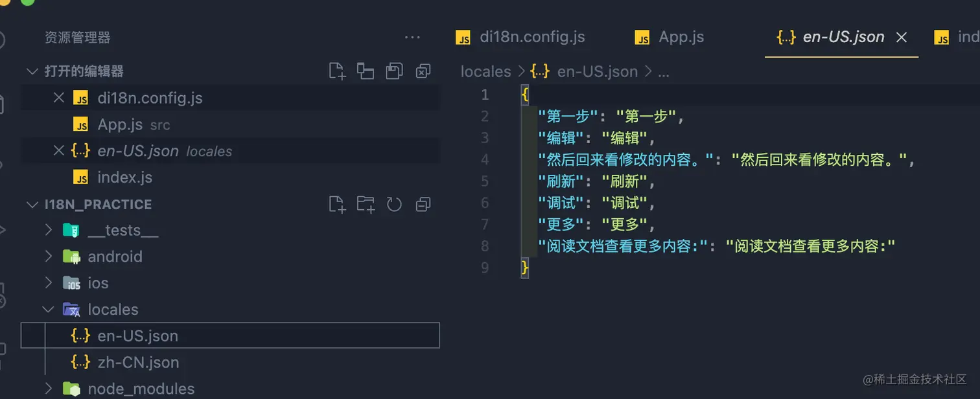The image size is (980, 399).
Task: Collapse the I18N_PRACTICE project section
Action: tap(32, 205)
